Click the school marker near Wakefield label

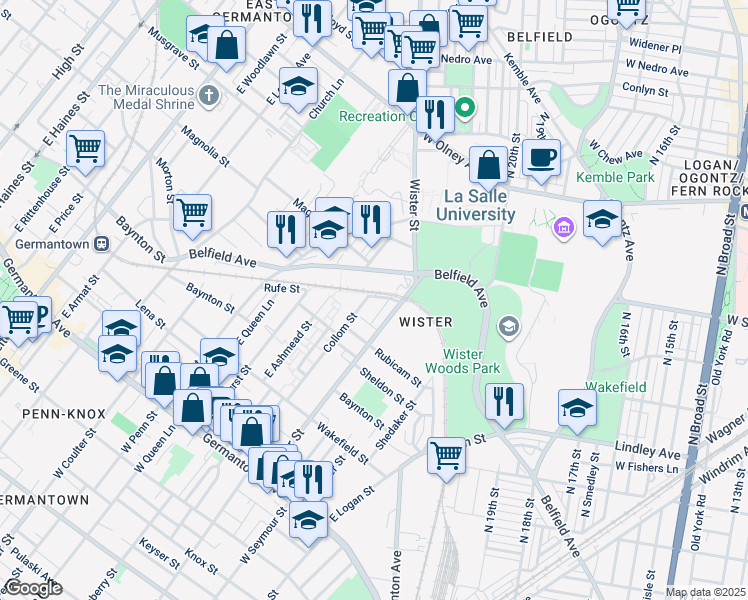(577, 408)
